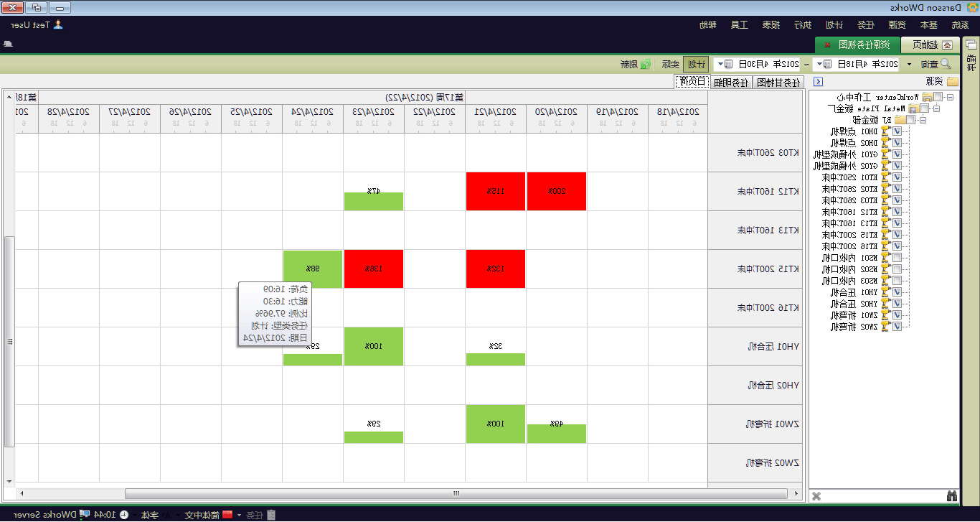
Task: Click the Chinese flag language icon
Action: [x=227, y=515]
